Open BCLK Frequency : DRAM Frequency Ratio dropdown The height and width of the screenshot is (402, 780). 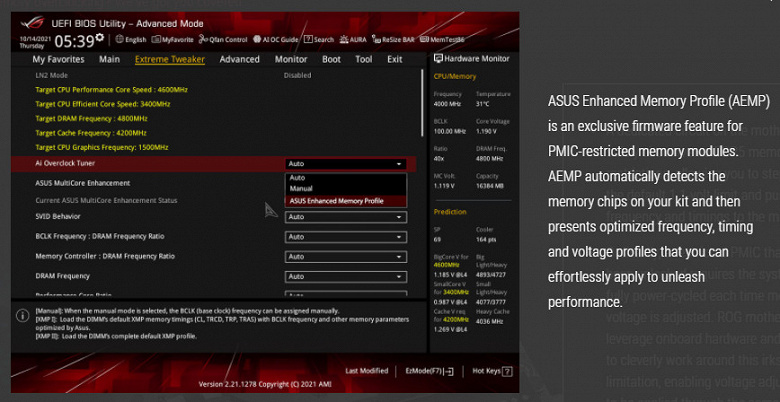pos(346,237)
